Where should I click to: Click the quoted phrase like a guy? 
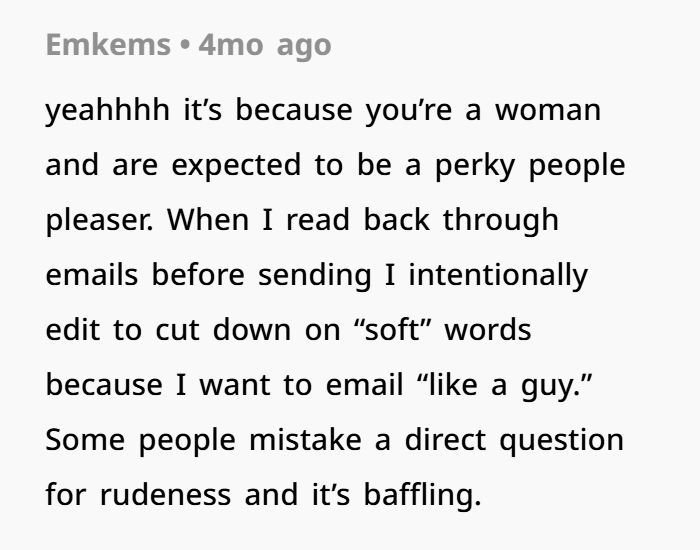504,386
